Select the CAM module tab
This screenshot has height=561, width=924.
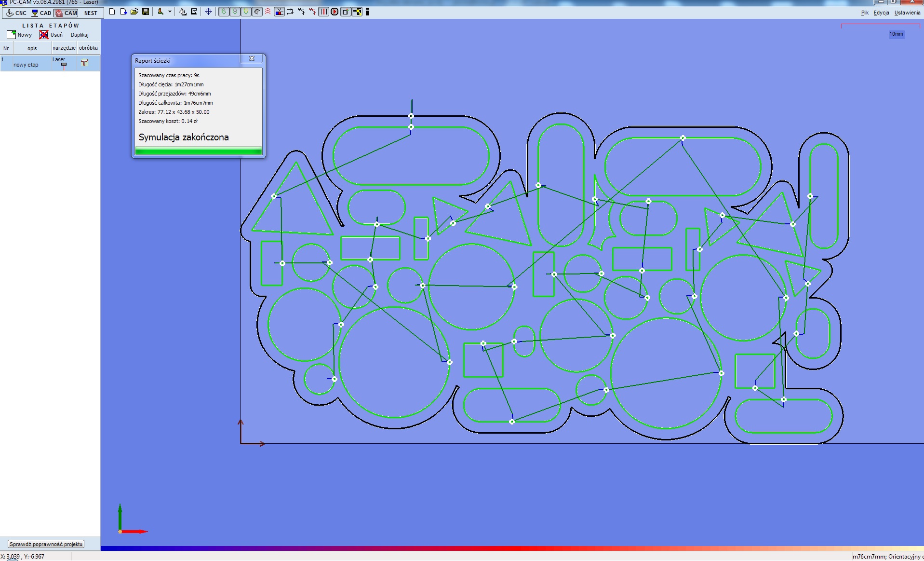(x=66, y=13)
